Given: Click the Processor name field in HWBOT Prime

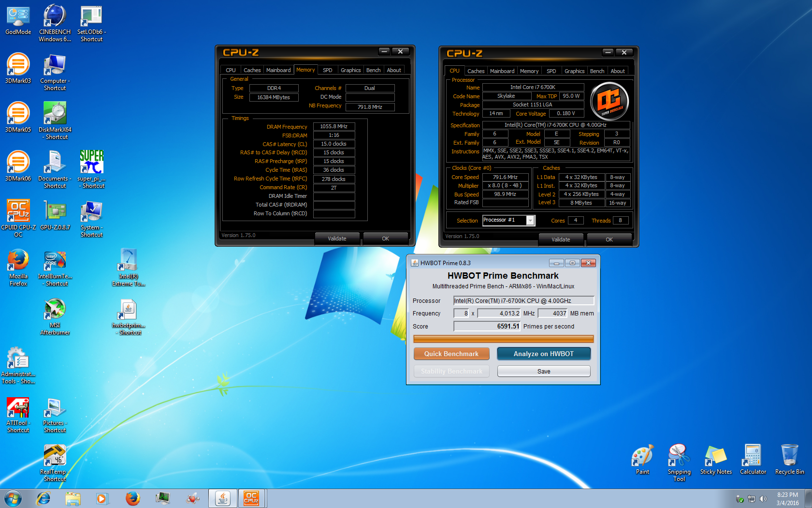Looking at the screenshot, I should pyautogui.click(x=523, y=301).
